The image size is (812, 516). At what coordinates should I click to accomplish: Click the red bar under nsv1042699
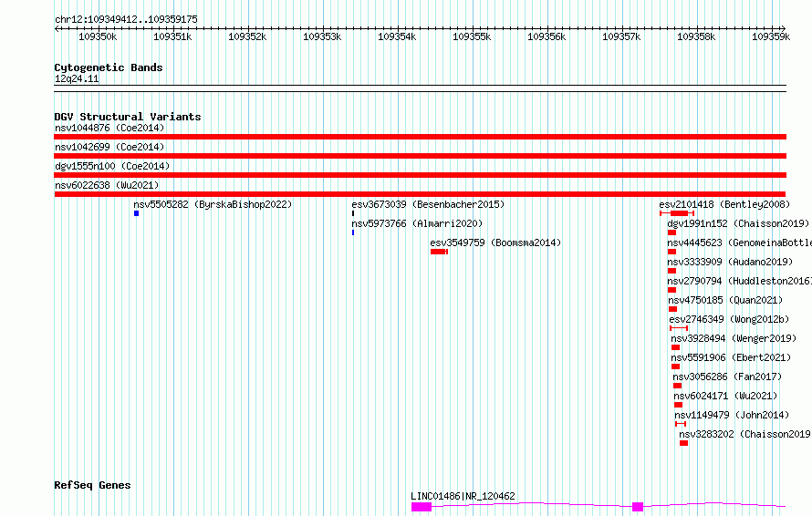420,156
